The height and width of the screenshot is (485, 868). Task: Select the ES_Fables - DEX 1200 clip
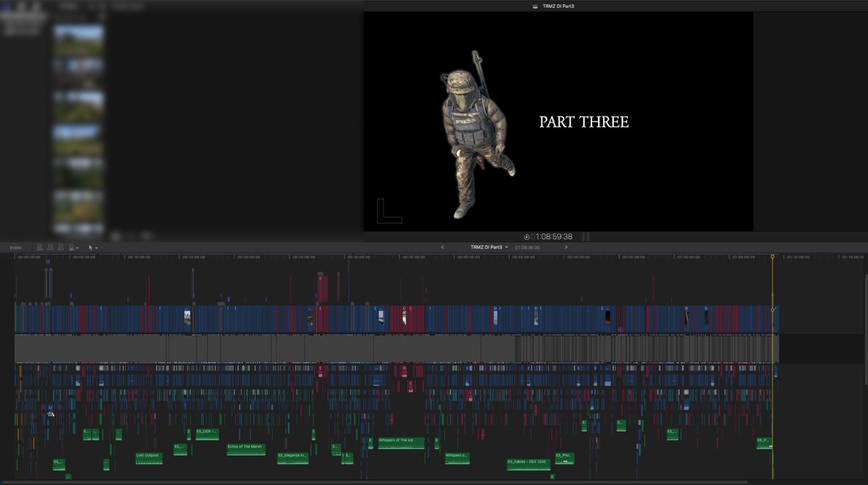point(528,464)
